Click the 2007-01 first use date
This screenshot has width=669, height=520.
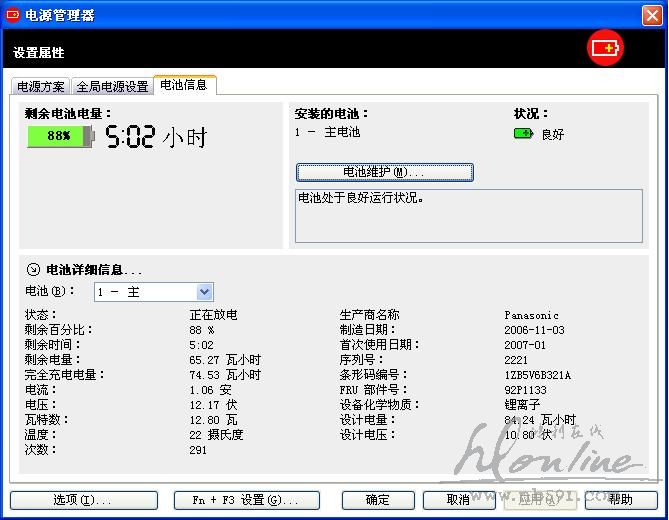coord(525,345)
